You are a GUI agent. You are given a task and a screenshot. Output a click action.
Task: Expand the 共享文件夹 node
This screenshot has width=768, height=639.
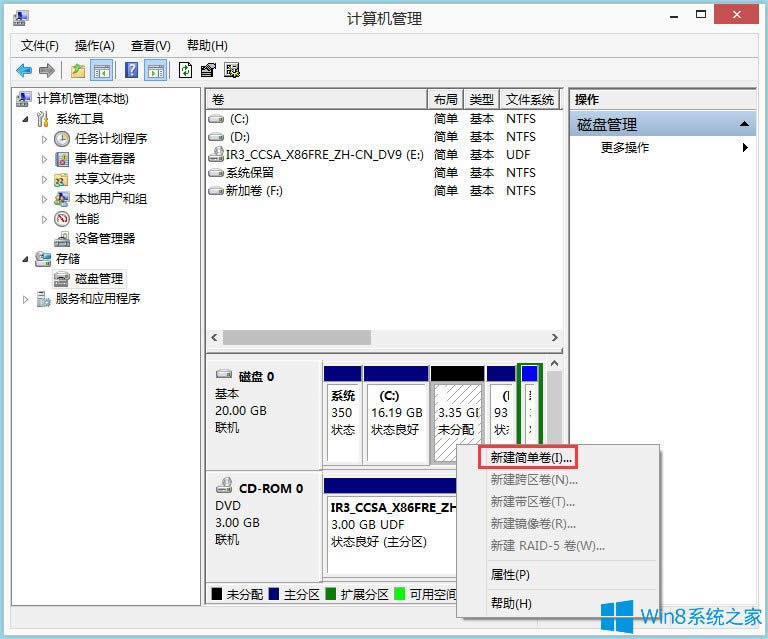pos(44,180)
